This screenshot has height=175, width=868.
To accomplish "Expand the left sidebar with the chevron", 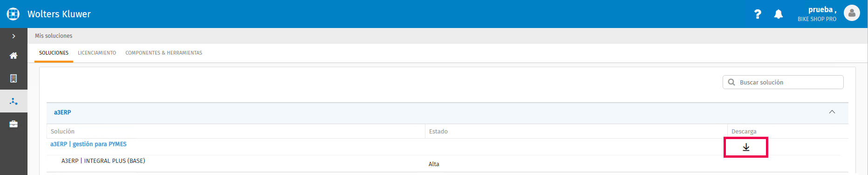I will (x=14, y=36).
